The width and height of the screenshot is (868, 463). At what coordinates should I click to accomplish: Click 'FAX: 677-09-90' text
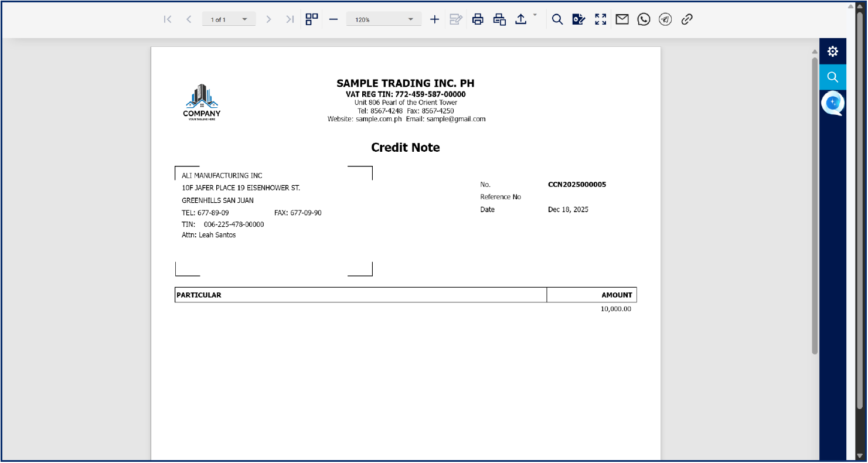pos(298,213)
